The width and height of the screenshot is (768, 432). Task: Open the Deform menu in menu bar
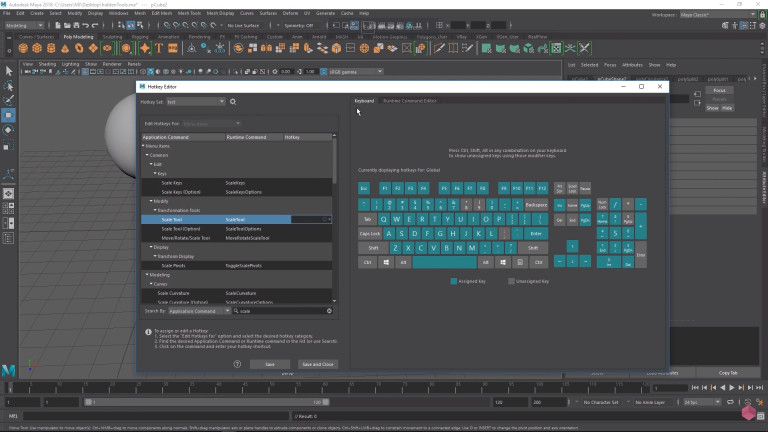(290, 13)
